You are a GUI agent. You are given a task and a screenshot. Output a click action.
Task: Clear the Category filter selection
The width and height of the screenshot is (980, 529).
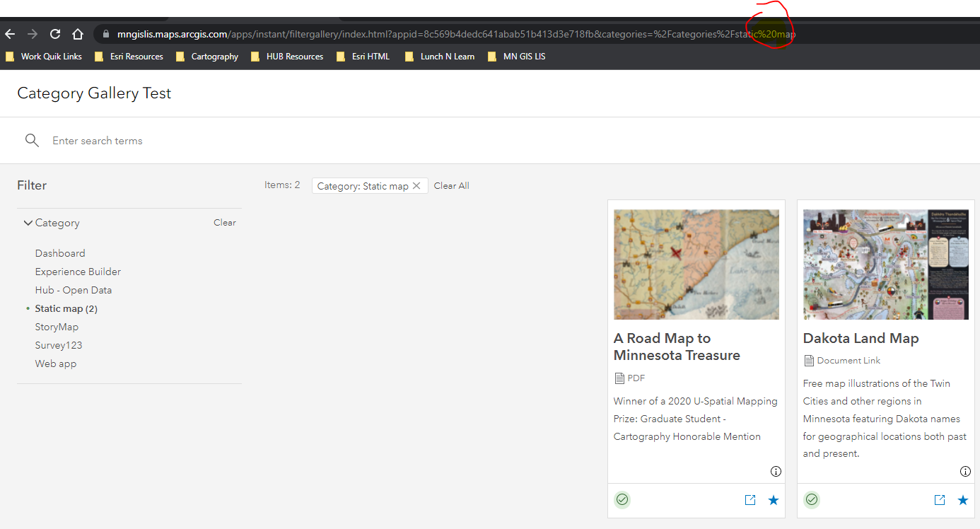[x=225, y=223]
